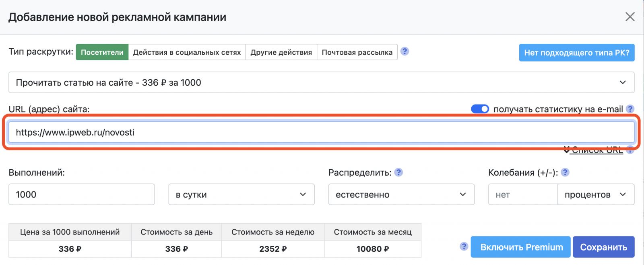Click the site URL input field
644x265 pixels.
(321, 132)
